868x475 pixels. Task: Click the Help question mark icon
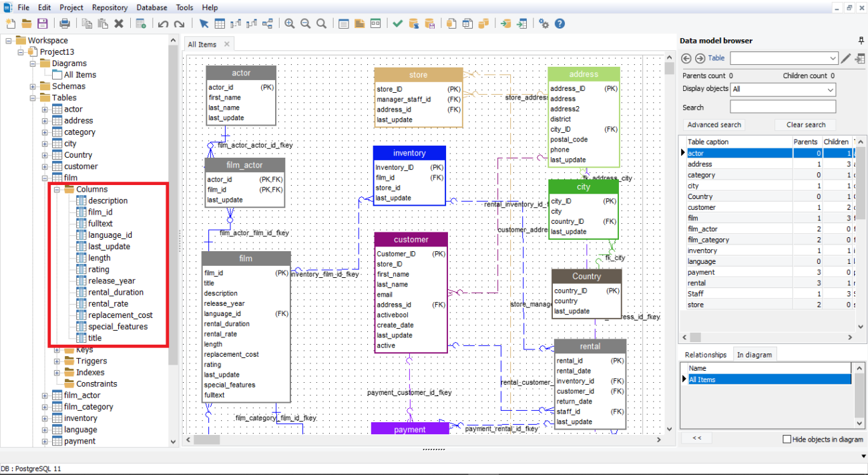560,23
